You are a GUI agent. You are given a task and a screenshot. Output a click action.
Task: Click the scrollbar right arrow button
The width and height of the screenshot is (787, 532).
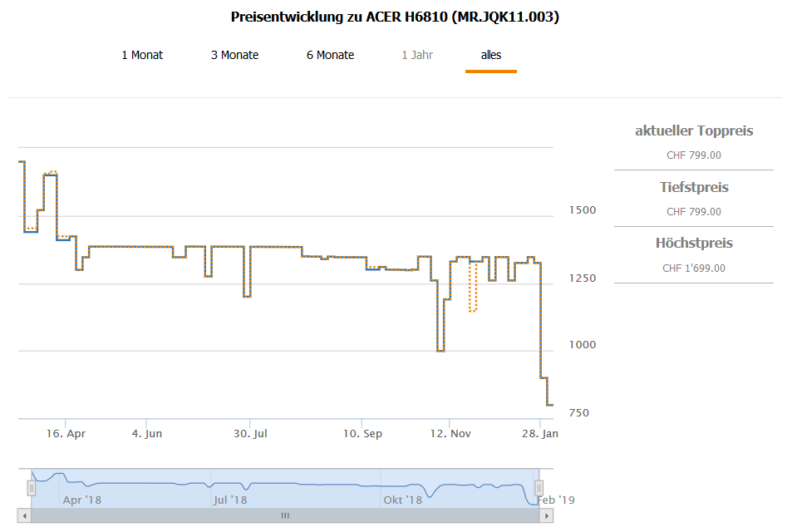(x=547, y=515)
